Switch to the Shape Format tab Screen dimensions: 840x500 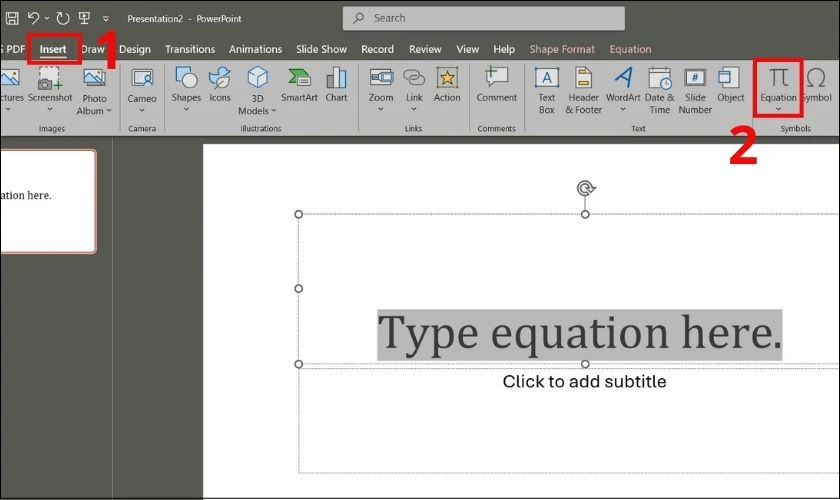click(562, 49)
